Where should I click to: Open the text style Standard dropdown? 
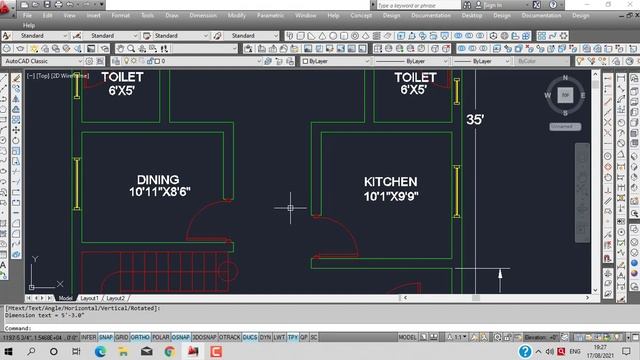pyautogui.click(x=40, y=36)
